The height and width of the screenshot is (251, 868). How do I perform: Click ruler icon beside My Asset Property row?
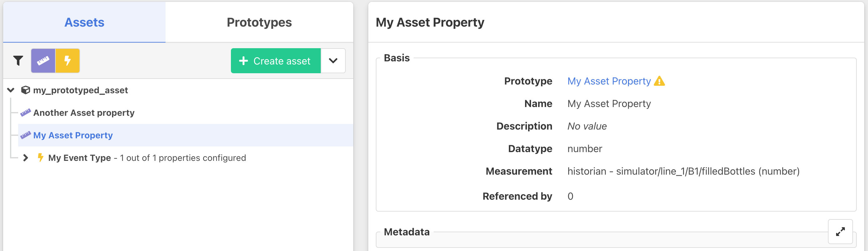(25, 135)
